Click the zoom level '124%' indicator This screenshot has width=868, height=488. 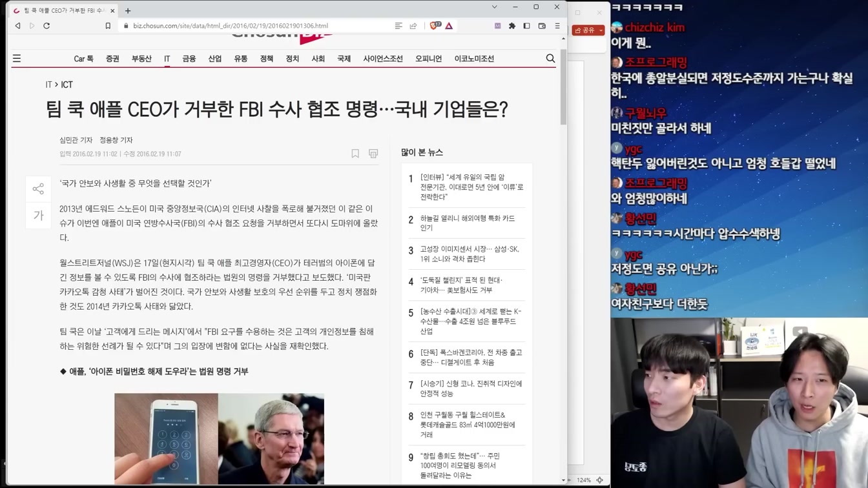click(583, 480)
